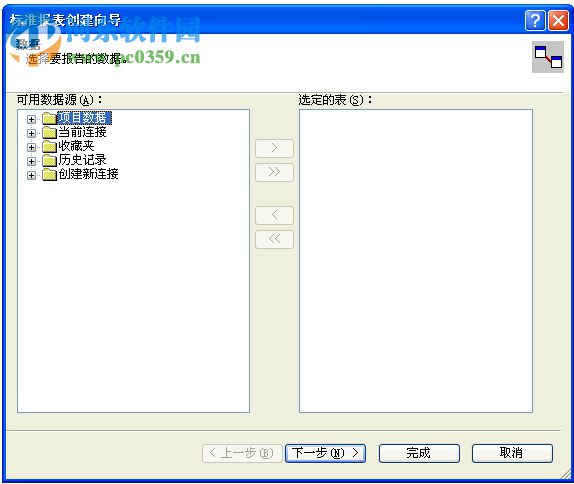Expand the 当前连接 tree node
The image size is (574, 484).
click(31, 133)
